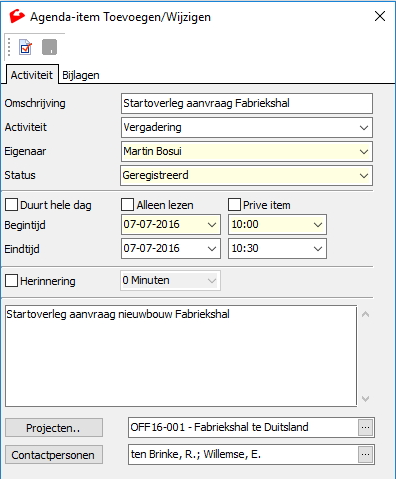Click the Omschrijving text field
The image size is (396, 479).
(x=247, y=103)
